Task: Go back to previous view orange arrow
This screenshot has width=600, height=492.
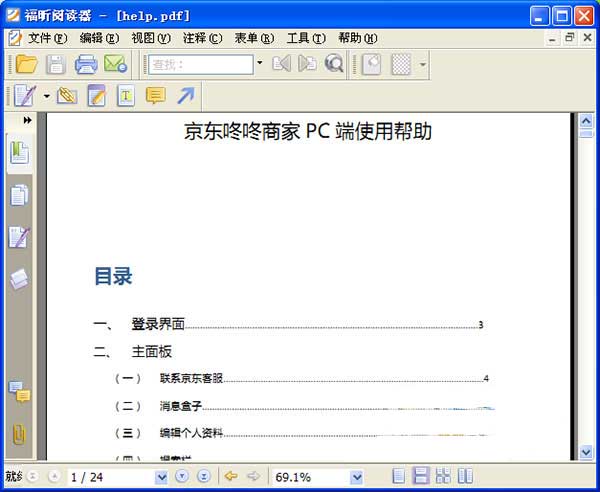Action: 231,476
